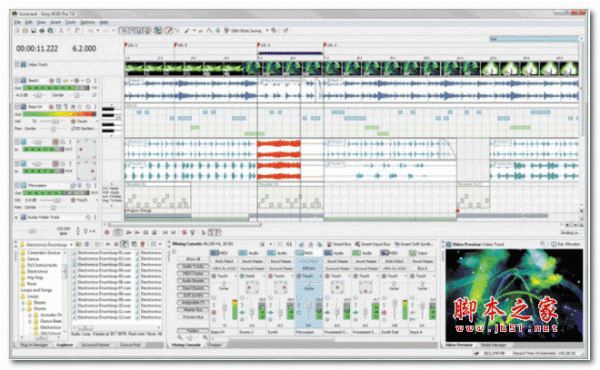Click the New project toolbar icon
This screenshot has height=370, width=600.
click(x=17, y=31)
